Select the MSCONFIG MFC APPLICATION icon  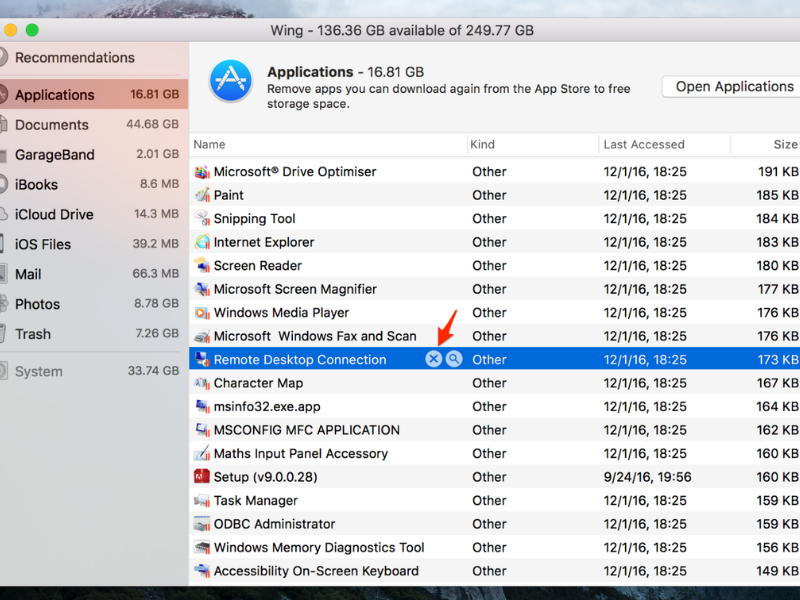coord(202,430)
